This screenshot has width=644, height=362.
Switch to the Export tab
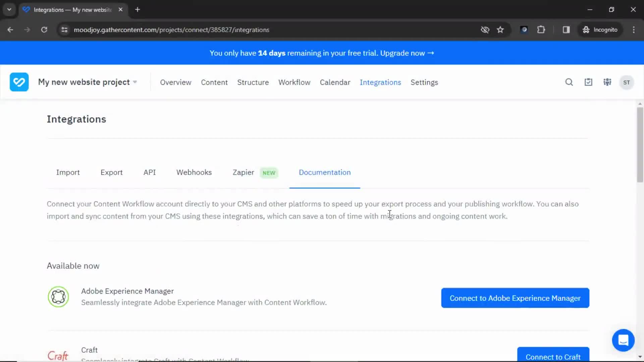[111, 172]
